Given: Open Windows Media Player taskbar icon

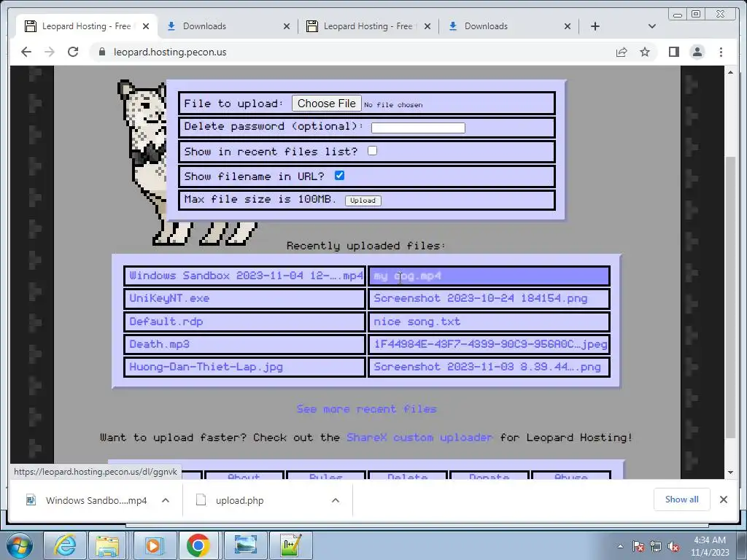Looking at the screenshot, I should tap(153, 545).
